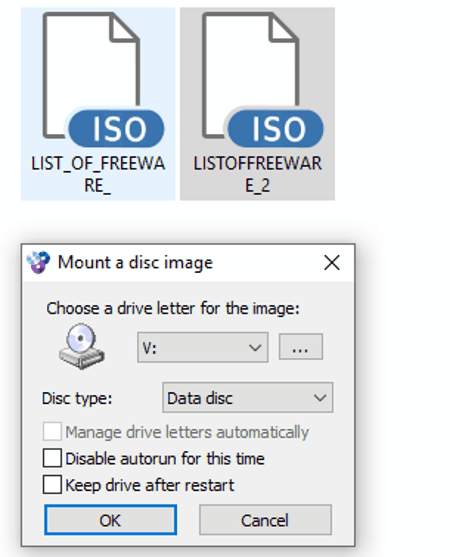450x557 pixels.
Task: Cancel the mount dialog
Action: click(265, 520)
